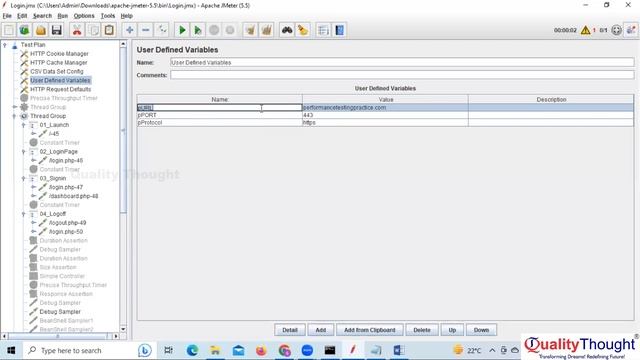This screenshot has width=640, height=360.
Task: Click the Delete button
Action: [x=422, y=330]
